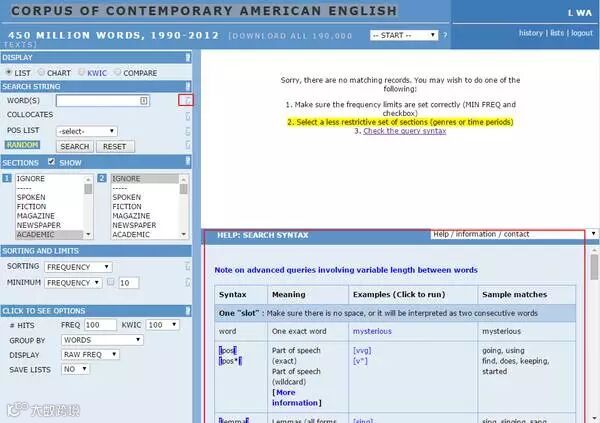Click the DOWNLOAD ALL 190,000 TEXTS link
600x423 pixels.
[291, 36]
